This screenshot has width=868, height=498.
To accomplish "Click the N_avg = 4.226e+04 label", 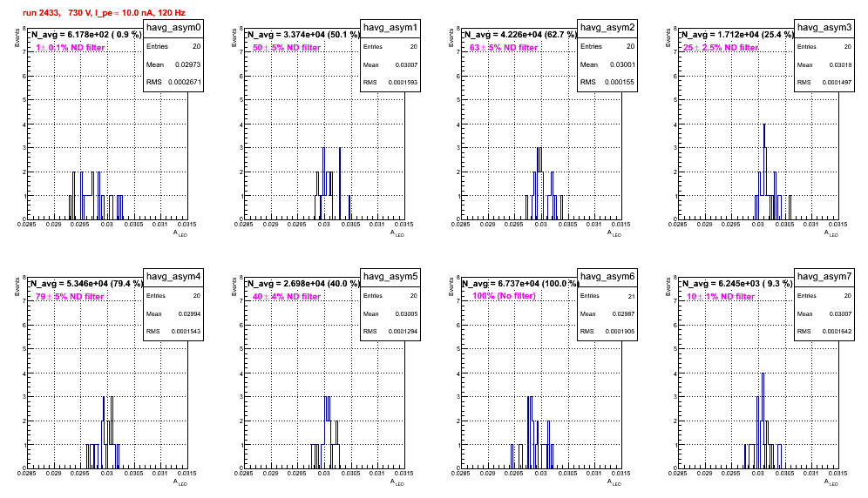I will (x=520, y=35).
